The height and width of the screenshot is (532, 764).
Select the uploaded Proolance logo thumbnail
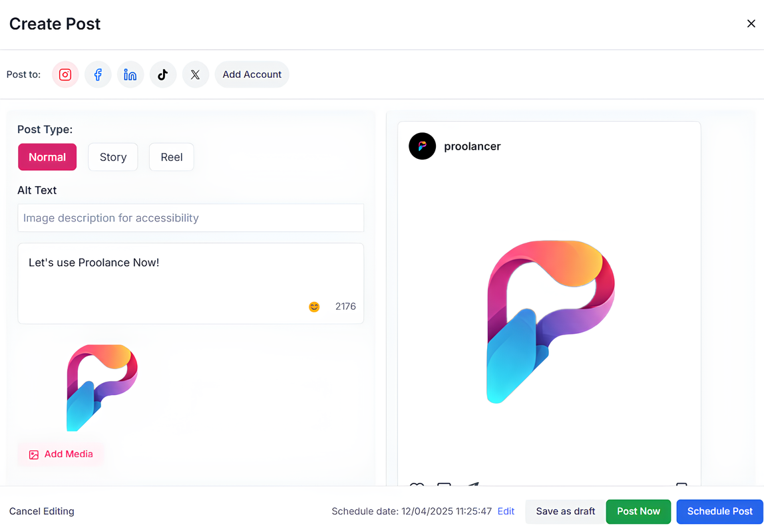(102, 388)
